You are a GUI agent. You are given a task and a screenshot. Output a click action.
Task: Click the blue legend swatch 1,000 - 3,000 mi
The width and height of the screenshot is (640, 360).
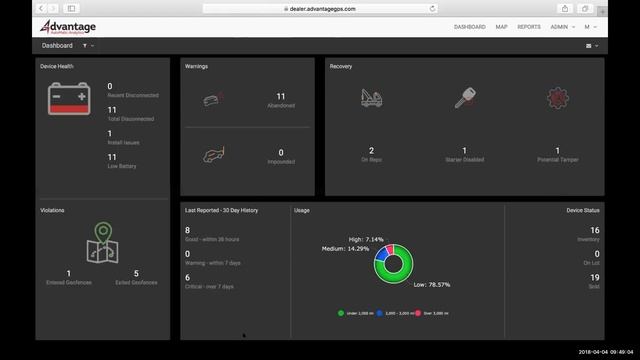[380, 313]
